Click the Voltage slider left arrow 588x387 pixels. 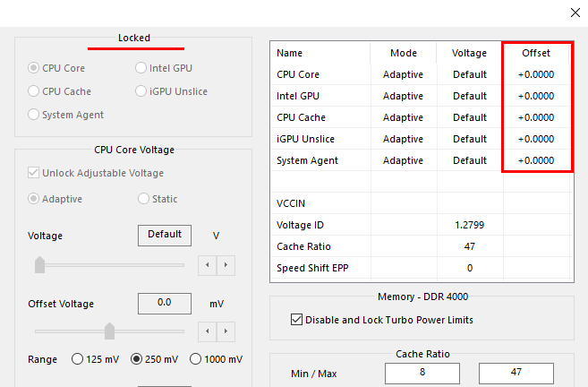207,265
